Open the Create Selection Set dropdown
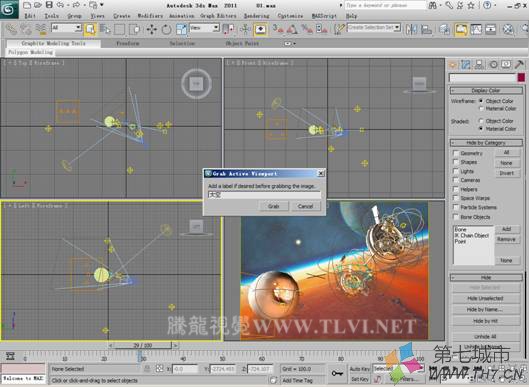This screenshot has width=529, height=387. click(374, 28)
